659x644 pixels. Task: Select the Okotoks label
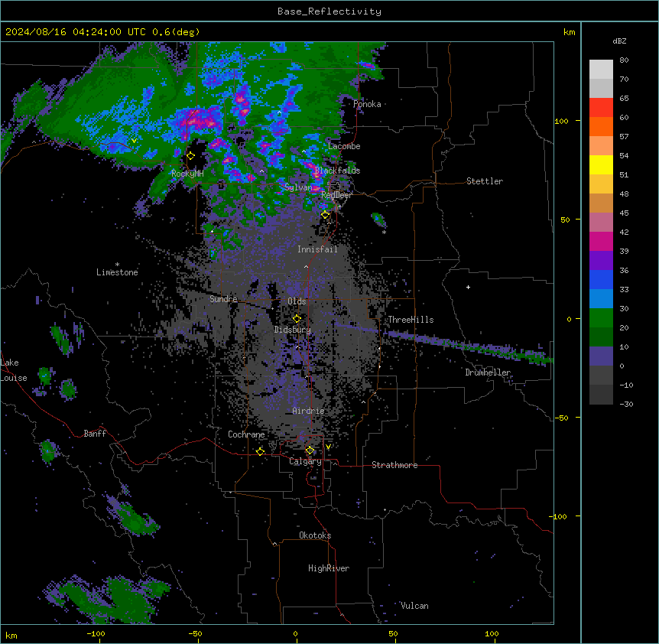(x=315, y=535)
